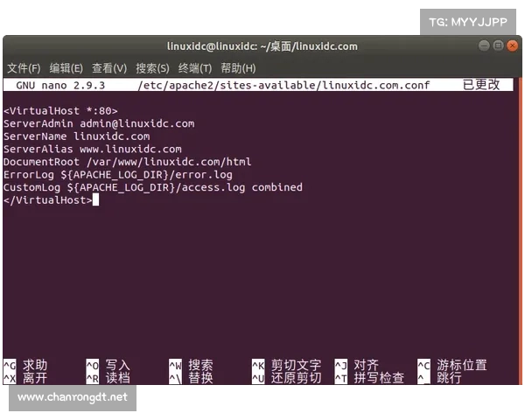Image resolution: width=525 pixels, height=420 pixels.
Task: Click the DocumentRoot path line
Action: click(x=128, y=162)
